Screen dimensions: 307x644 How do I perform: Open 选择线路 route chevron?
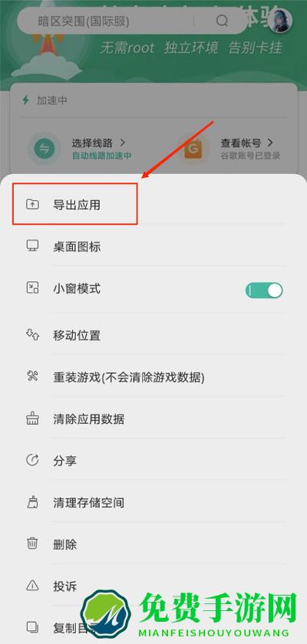pyautogui.click(x=122, y=143)
